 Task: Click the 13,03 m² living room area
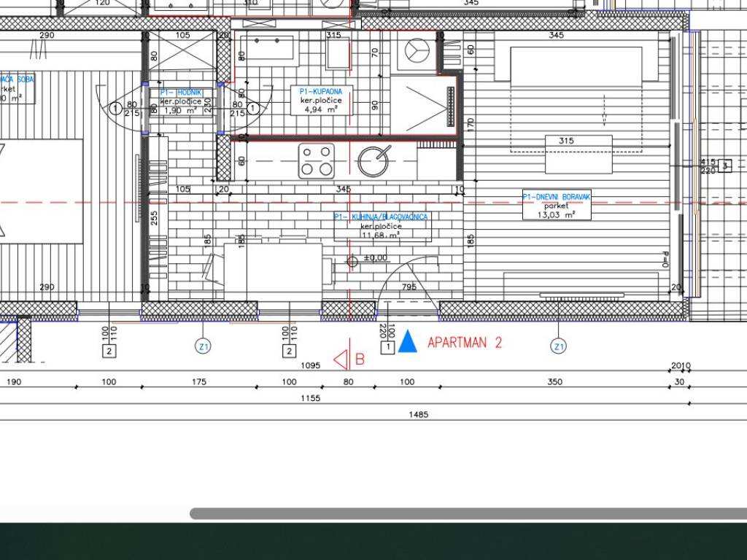(x=557, y=214)
